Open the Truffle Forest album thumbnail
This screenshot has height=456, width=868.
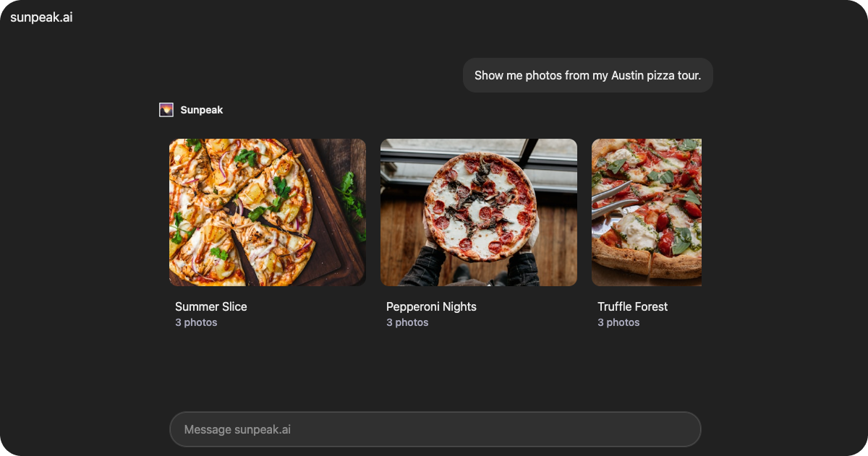pos(646,212)
